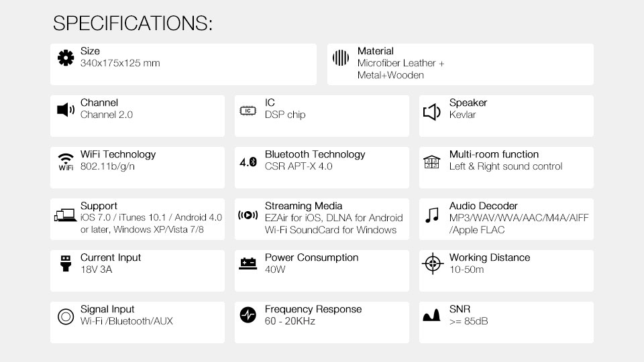
Task: Click the Frequency Response pulse icon
Action: tap(248, 314)
